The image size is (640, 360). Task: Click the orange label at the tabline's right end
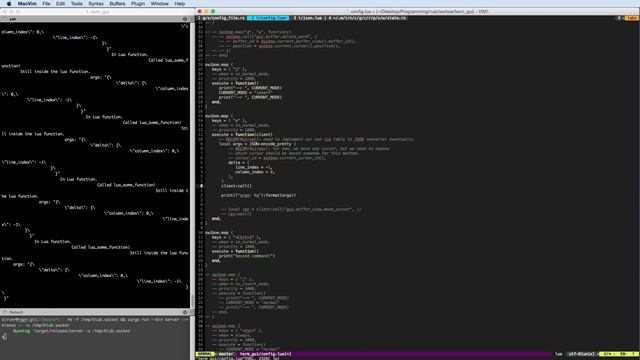(x=631, y=18)
